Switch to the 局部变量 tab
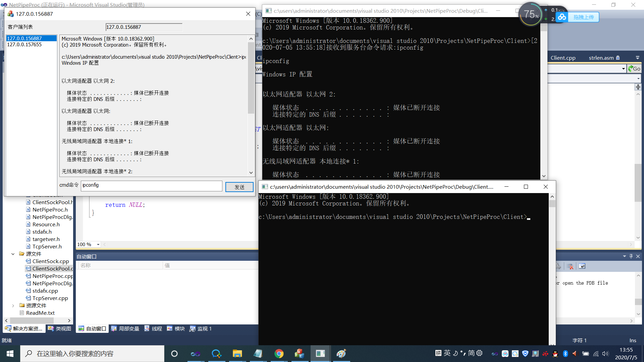The image size is (644, 362). pyautogui.click(x=125, y=329)
